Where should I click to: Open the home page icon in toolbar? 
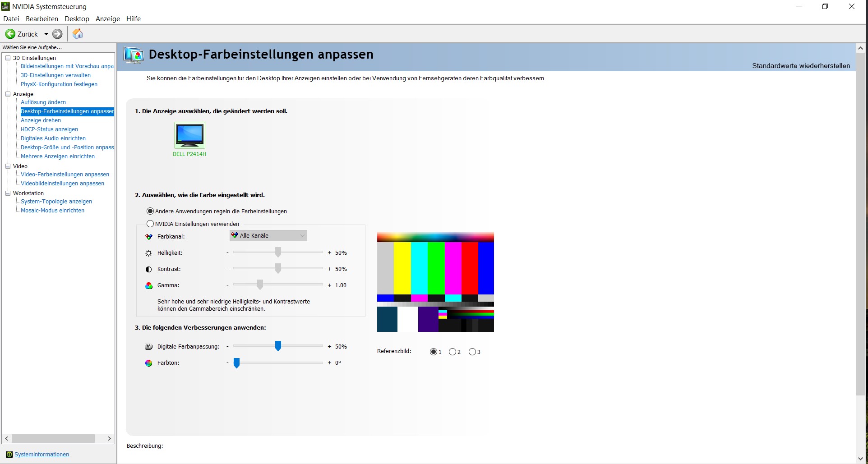point(78,34)
